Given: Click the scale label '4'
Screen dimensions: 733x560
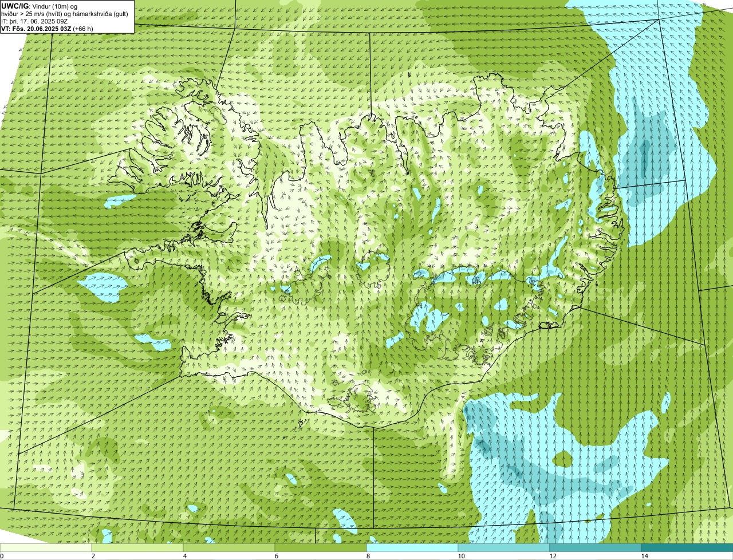Looking at the screenshot, I should (x=184, y=556).
